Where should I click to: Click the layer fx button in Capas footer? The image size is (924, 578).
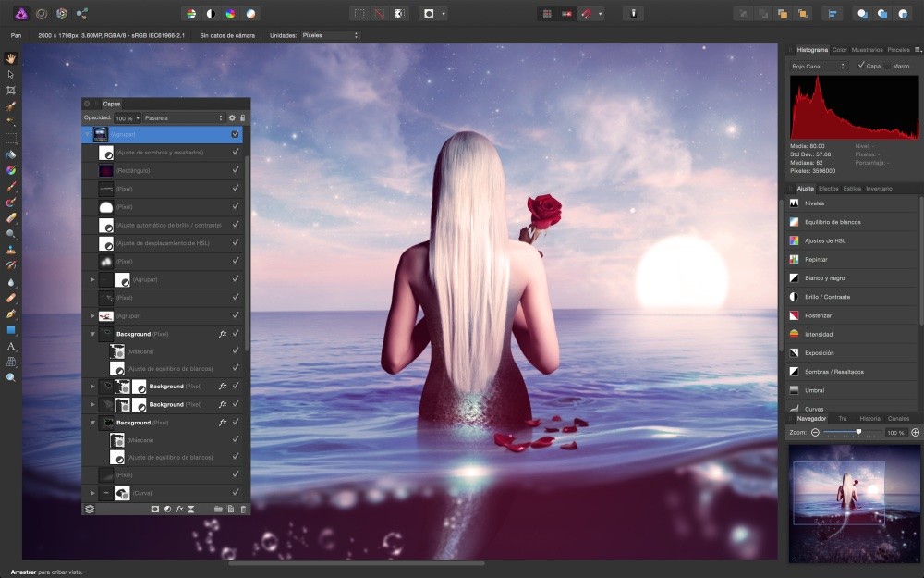coord(179,509)
